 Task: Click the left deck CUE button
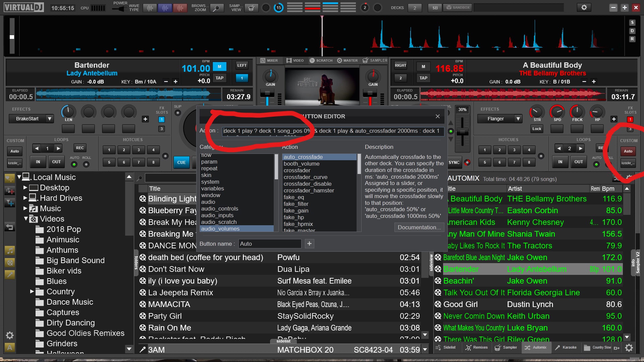tap(181, 162)
